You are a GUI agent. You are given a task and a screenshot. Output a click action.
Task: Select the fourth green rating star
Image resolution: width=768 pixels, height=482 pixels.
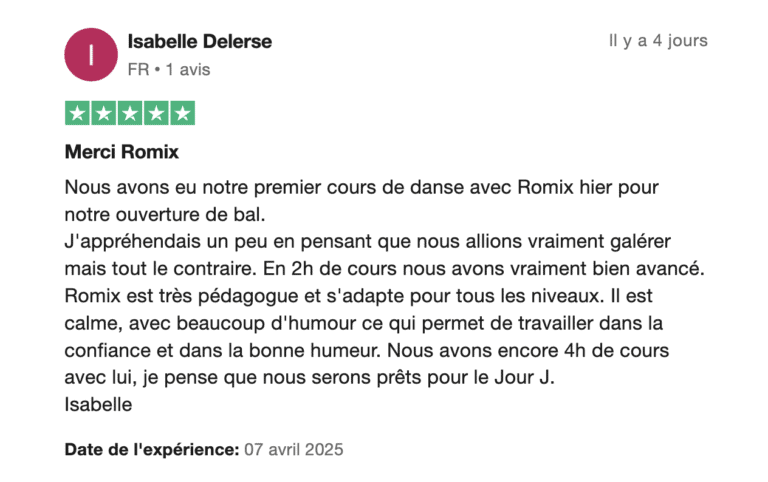click(156, 113)
